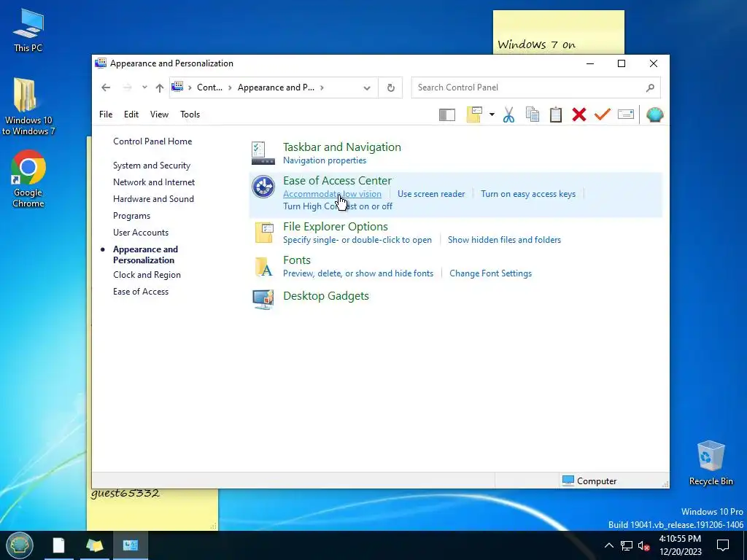Click the cut scissors toolbar icon
Viewport: 747px width, 560px height.
pyautogui.click(x=508, y=114)
